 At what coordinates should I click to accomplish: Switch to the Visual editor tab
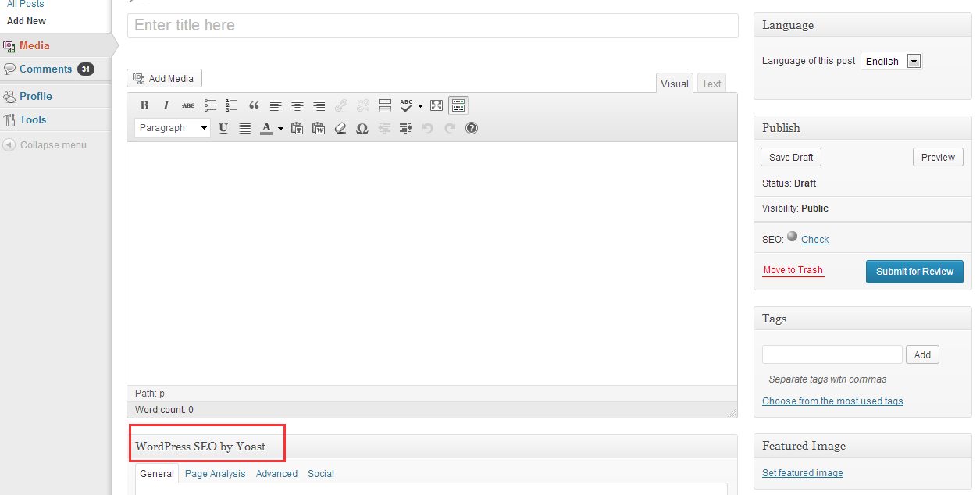point(675,84)
